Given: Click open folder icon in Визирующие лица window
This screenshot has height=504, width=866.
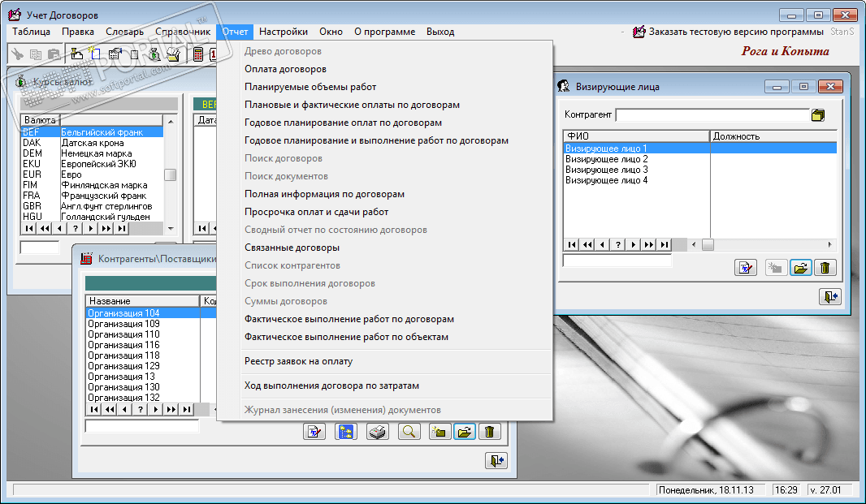Looking at the screenshot, I should pos(800,268).
